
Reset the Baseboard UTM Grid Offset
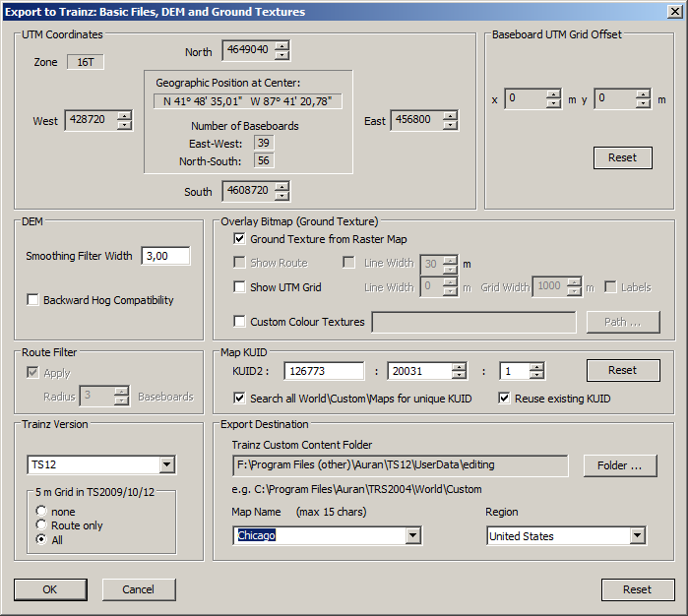tap(622, 157)
